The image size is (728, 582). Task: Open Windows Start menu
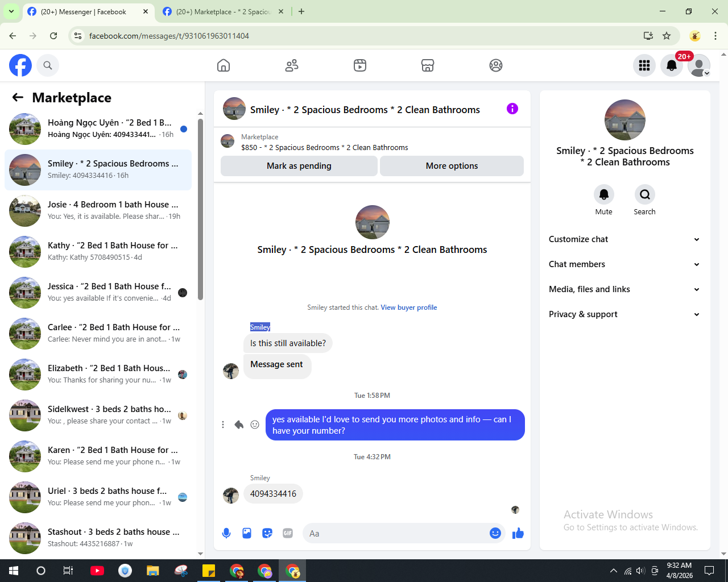point(14,571)
